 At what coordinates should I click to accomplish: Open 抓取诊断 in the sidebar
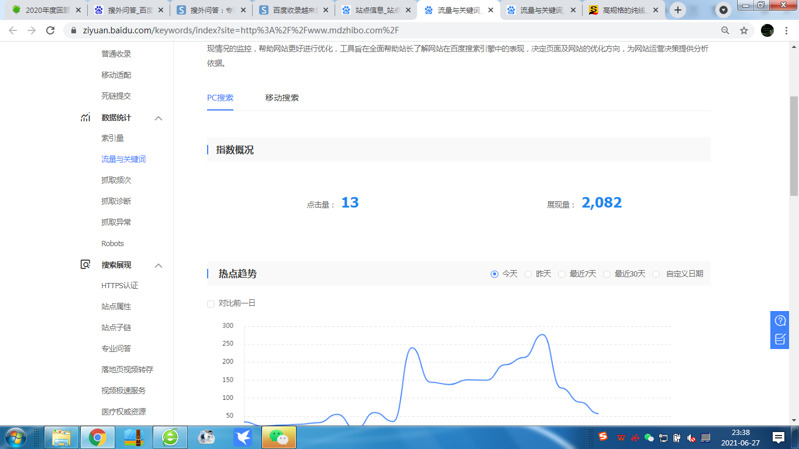tap(116, 201)
